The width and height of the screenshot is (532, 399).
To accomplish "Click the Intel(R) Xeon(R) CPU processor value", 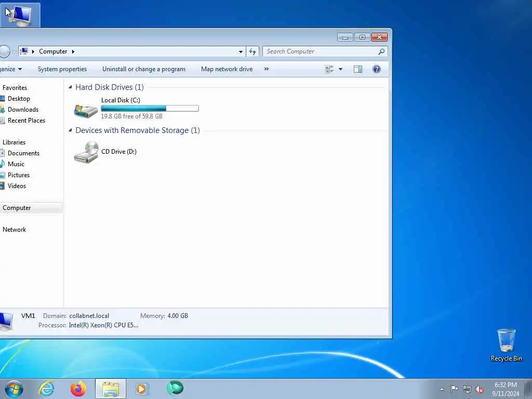I will (103, 325).
